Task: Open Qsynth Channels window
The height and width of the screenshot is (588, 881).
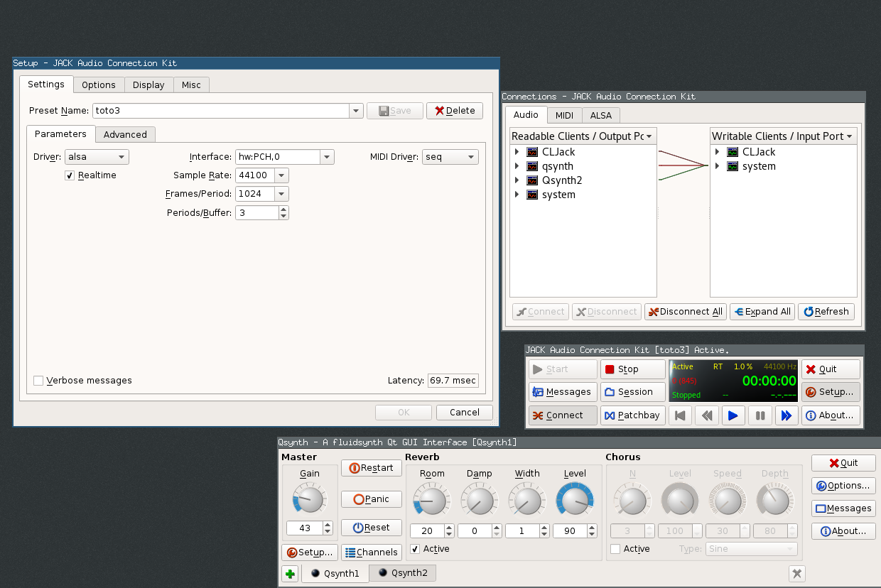Action: tap(372, 552)
